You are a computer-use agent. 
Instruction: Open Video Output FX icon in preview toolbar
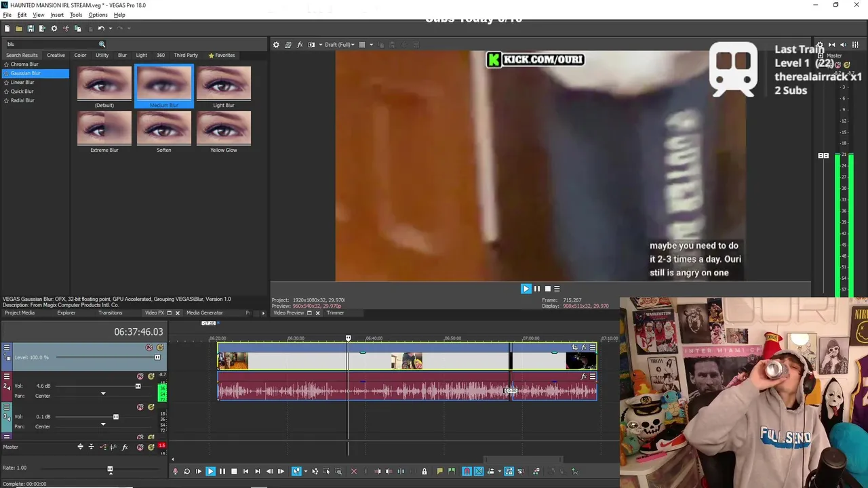tap(300, 45)
